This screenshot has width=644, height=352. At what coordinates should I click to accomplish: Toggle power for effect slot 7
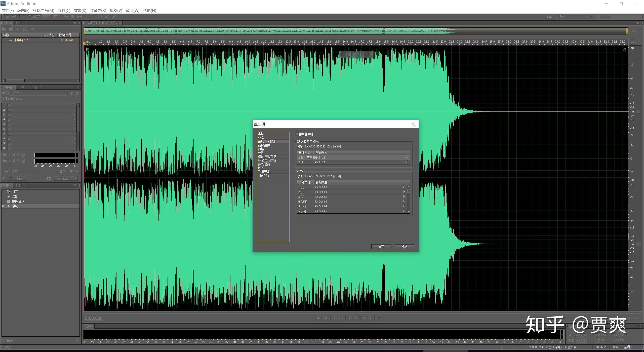pyautogui.click(x=9, y=134)
